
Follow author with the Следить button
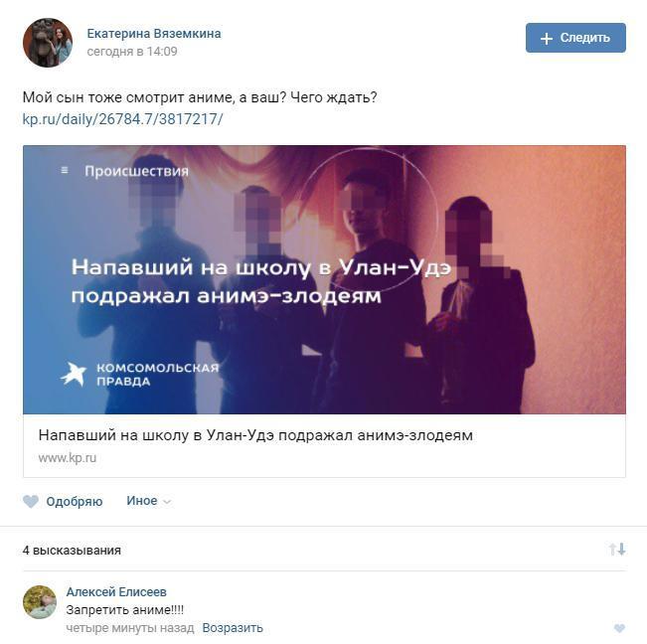pyautogui.click(x=575, y=38)
